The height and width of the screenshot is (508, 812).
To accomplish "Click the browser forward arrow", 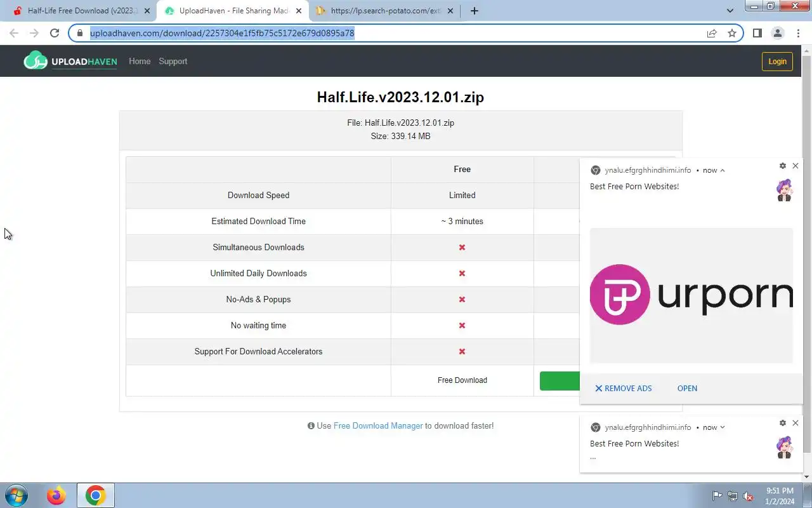I will pyautogui.click(x=34, y=33).
